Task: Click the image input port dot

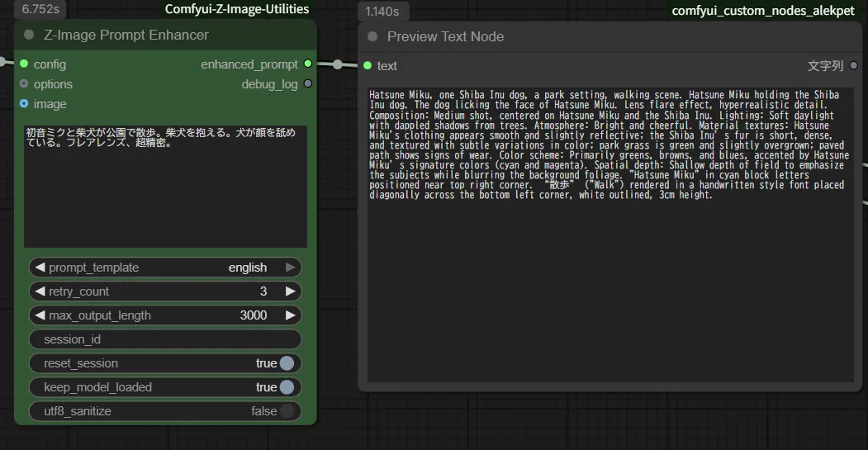Action: pos(24,104)
